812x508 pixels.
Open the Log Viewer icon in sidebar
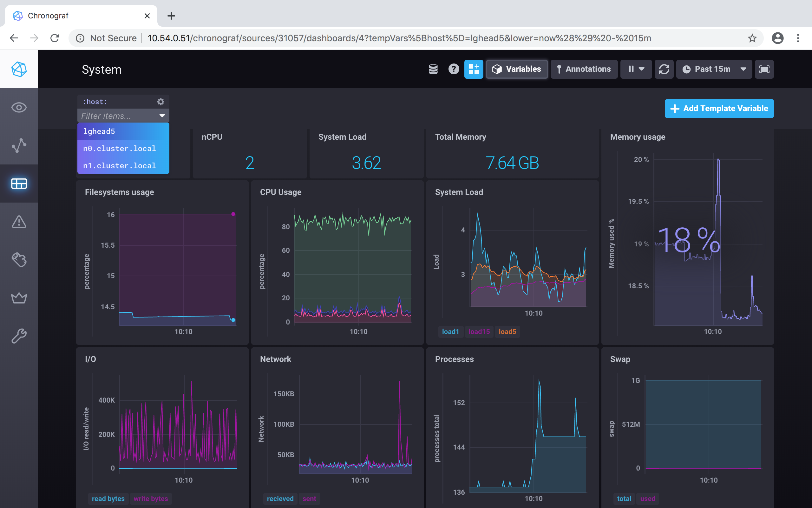click(19, 260)
